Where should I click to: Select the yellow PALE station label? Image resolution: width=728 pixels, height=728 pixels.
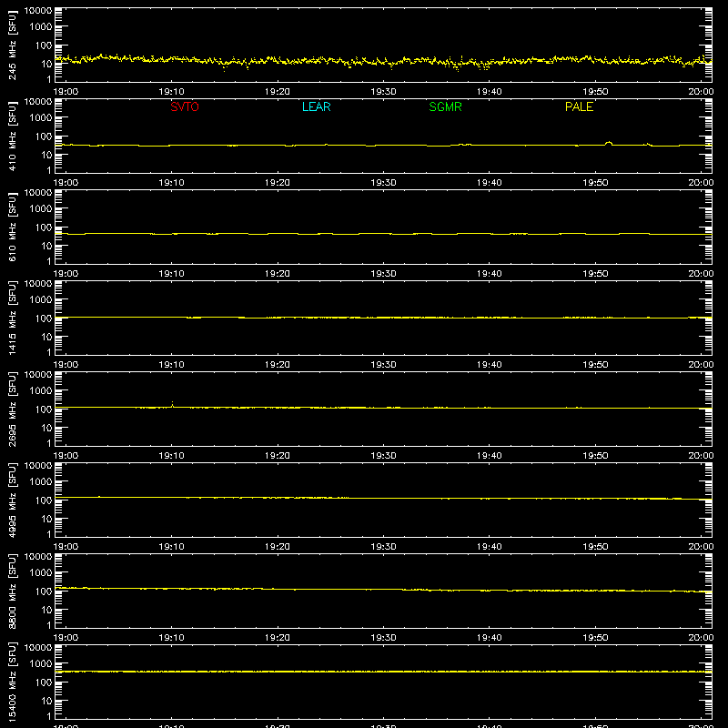tap(579, 106)
